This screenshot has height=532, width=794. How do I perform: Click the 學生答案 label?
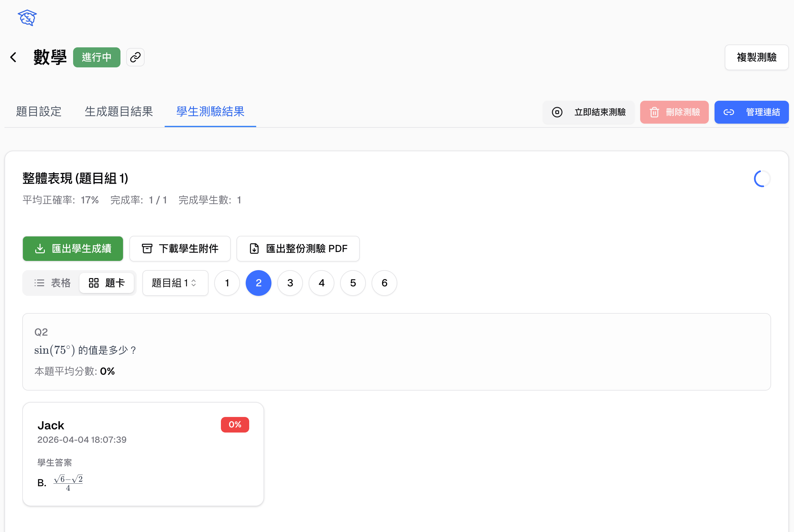55,462
